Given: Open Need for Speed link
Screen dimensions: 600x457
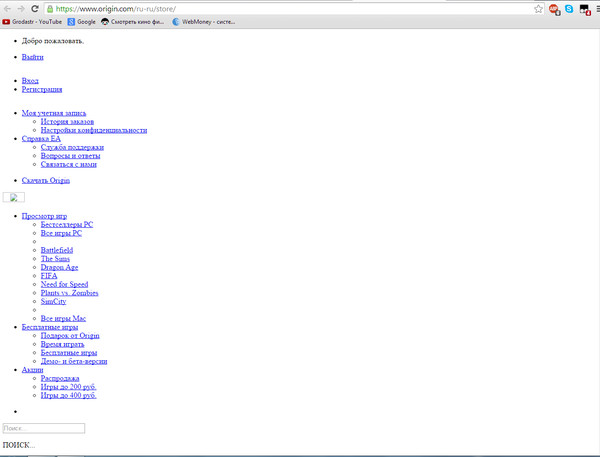Looking at the screenshot, I should point(64,284).
